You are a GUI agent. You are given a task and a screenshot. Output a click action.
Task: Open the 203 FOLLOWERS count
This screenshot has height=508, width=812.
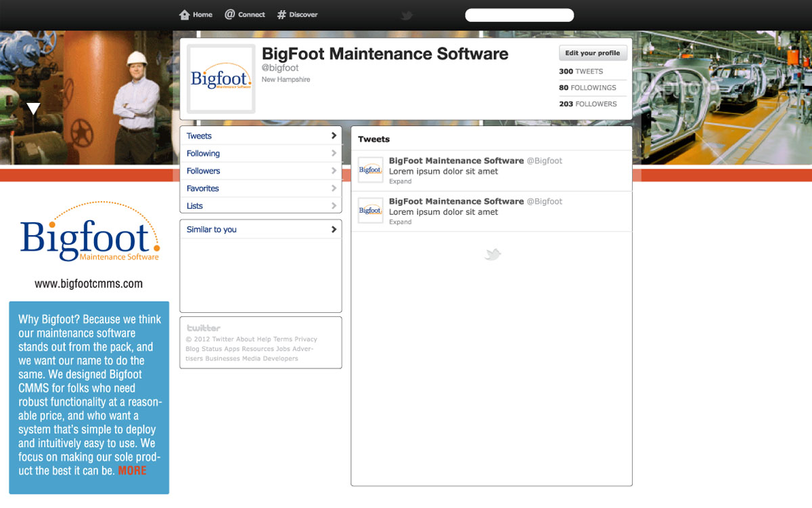(587, 104)
